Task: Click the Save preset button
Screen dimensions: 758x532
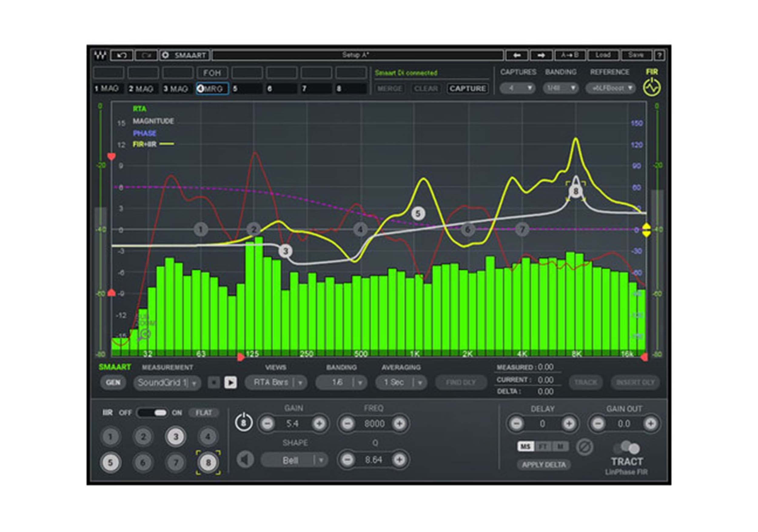Action: [636, 55]
